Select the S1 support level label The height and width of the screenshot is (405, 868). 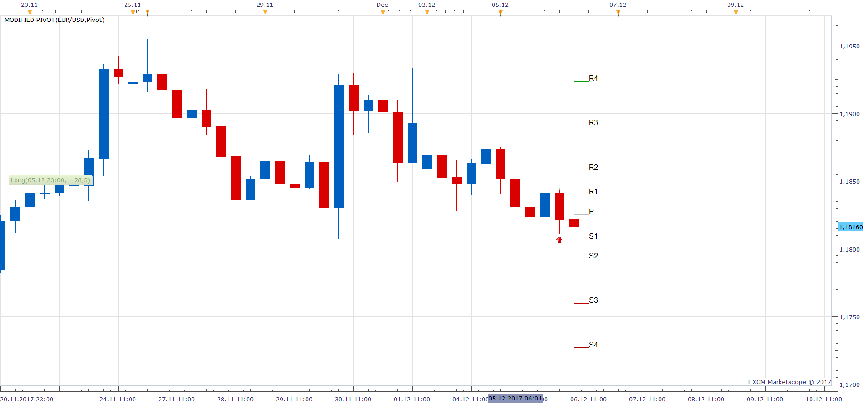[x=593, y=237]
